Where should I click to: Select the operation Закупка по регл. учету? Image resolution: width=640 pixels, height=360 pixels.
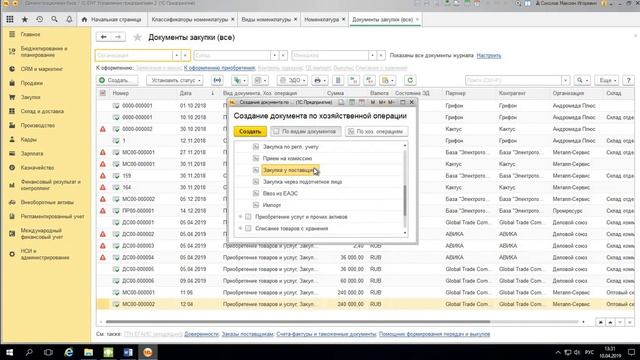tap(291, 147)
